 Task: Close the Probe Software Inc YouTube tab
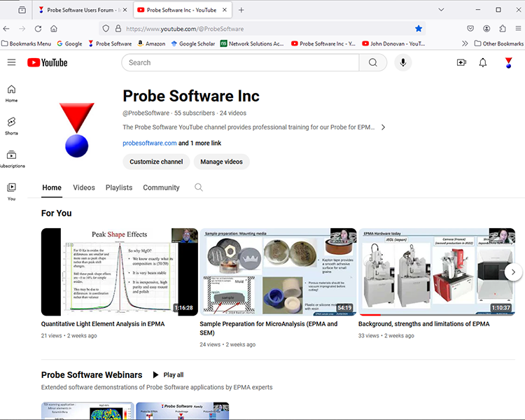pyautogui.click(x=225, y=10)
